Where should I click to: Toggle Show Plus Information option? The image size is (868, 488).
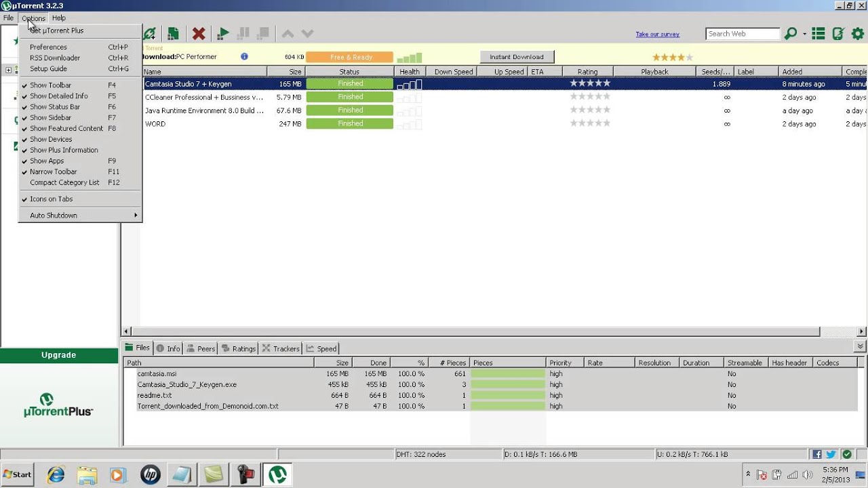80,150
